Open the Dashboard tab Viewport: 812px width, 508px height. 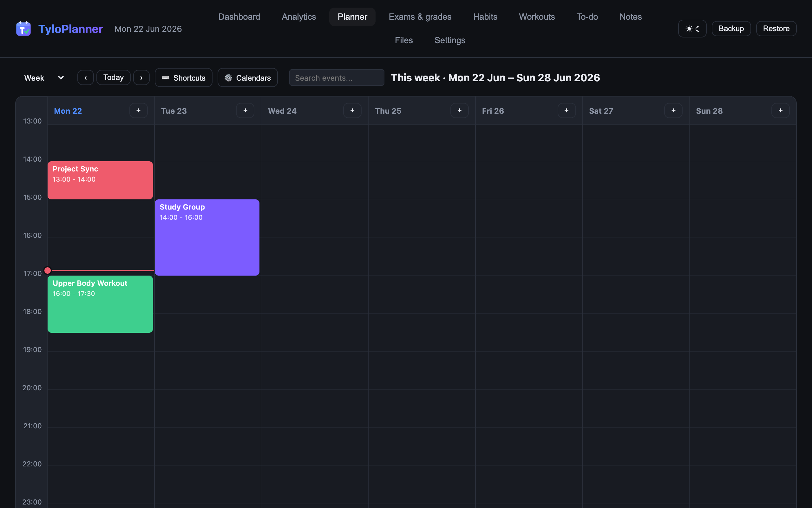239,17
